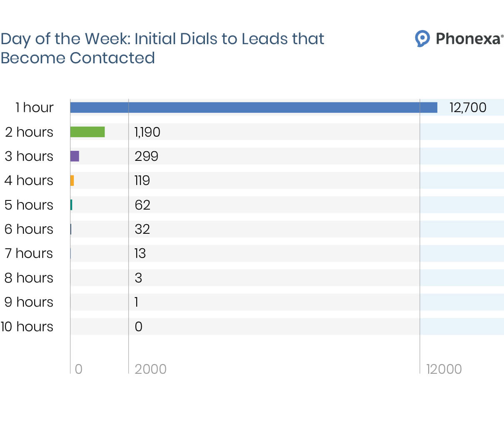Image resolution: width=504 pixels, height=425 pixels.
Task: Select the purple 3 hours bar
Action: [75, 156]
